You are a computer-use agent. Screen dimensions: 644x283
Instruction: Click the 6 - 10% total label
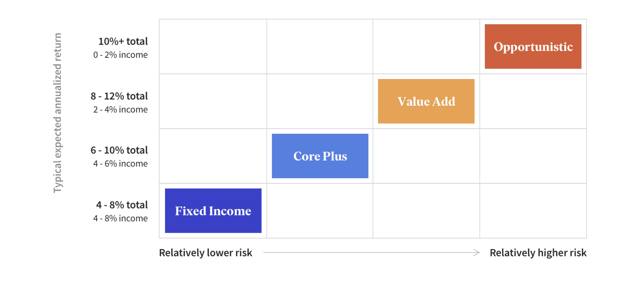click(119, 150)
